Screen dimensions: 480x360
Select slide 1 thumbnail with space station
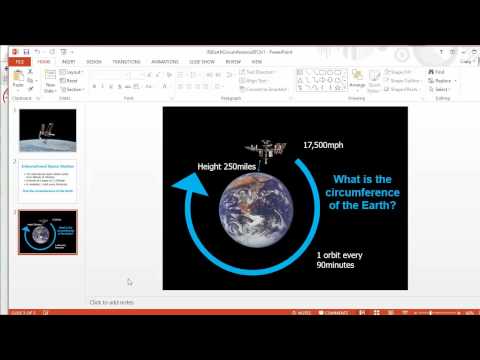48,130
